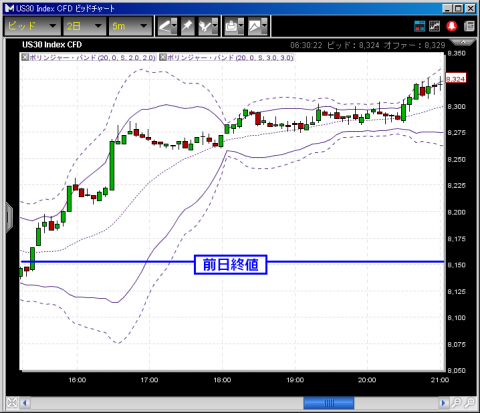Click the reset zoom icon at the bottom left

point(12,403)
